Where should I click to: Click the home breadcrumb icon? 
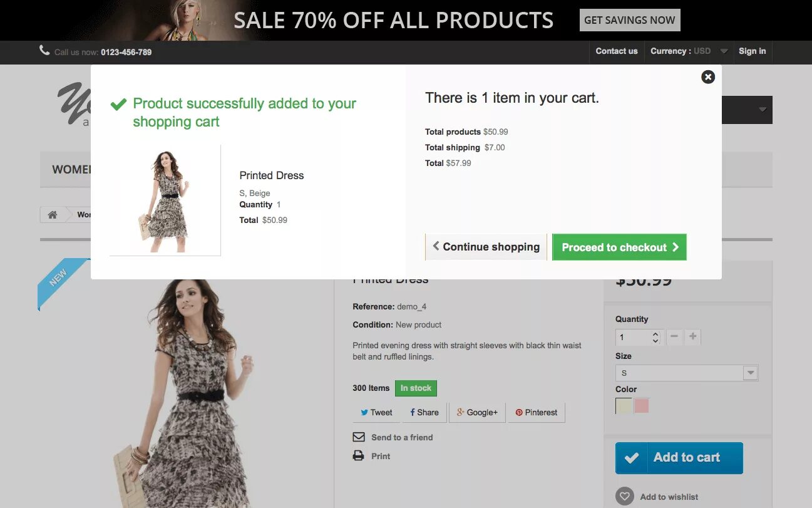point(53,215)
